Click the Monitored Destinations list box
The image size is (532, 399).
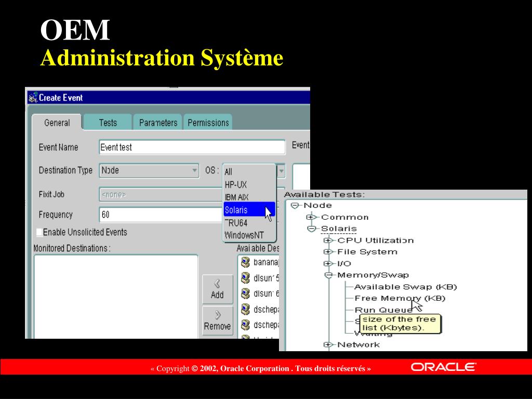[116, 297]
